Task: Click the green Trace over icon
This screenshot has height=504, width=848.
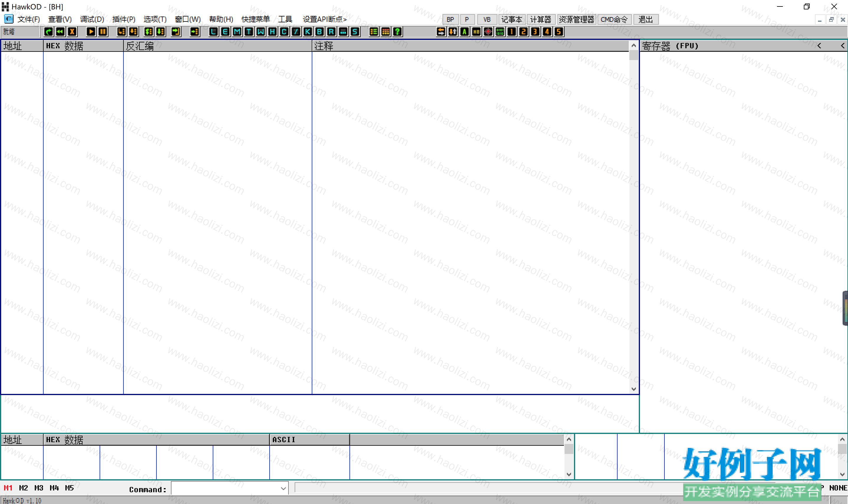Action: (161, 32)
